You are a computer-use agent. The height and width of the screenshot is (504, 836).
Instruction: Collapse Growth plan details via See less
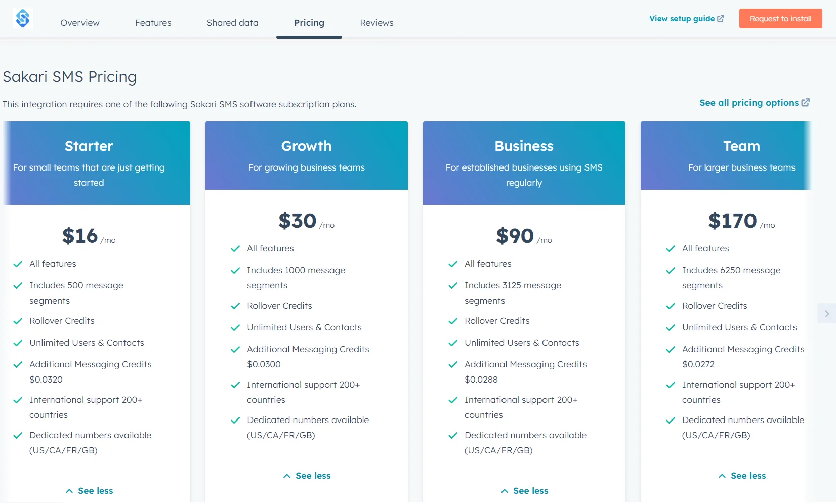(x=306, y=475)
